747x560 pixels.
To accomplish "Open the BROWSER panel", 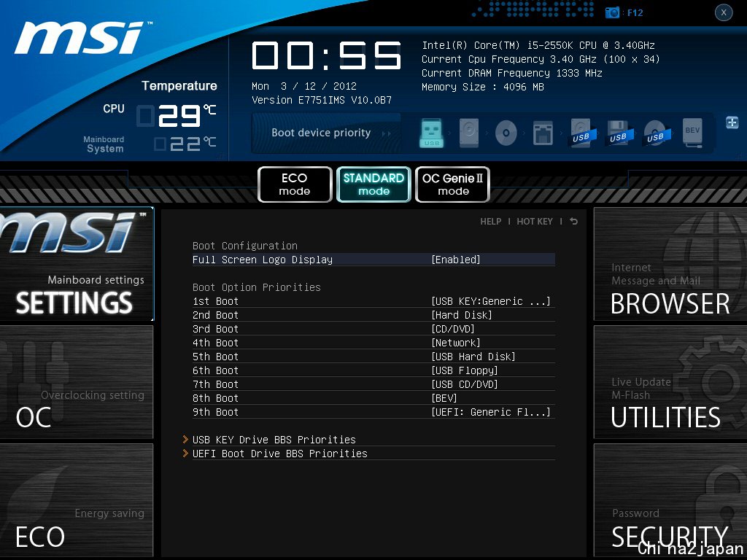I will coord(670,264).
